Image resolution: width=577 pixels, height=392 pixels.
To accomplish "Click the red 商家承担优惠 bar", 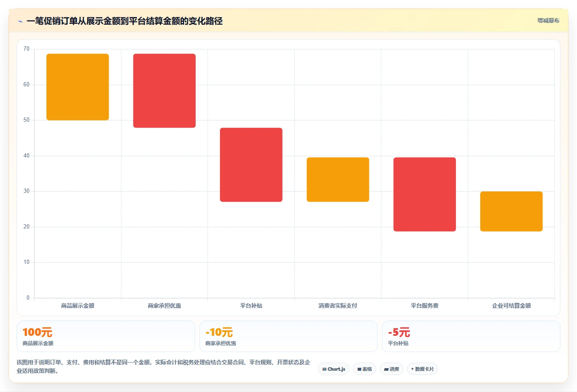I will [x=164, y=91].
